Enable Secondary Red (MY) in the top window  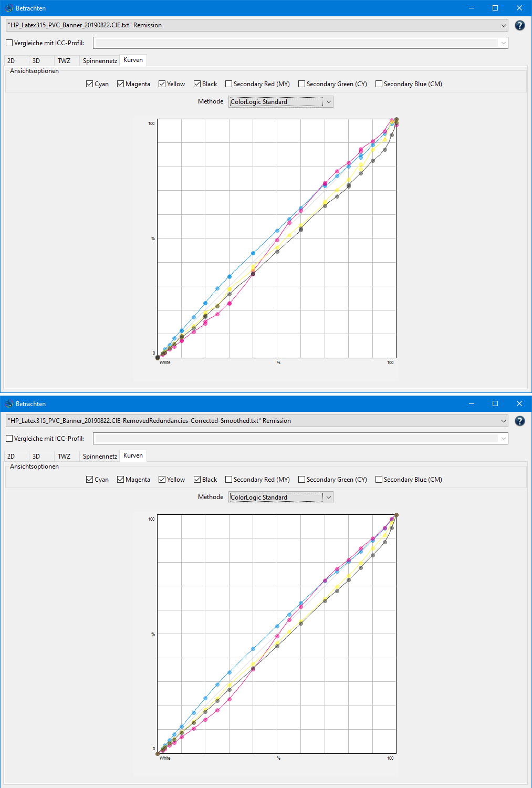pyautogui.click(x=229, y=84)
